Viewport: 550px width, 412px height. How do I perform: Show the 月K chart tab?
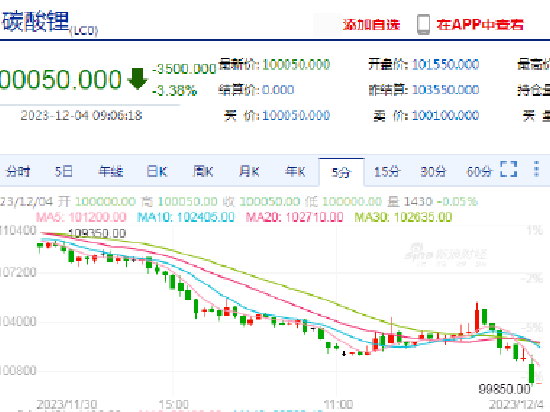249,171
